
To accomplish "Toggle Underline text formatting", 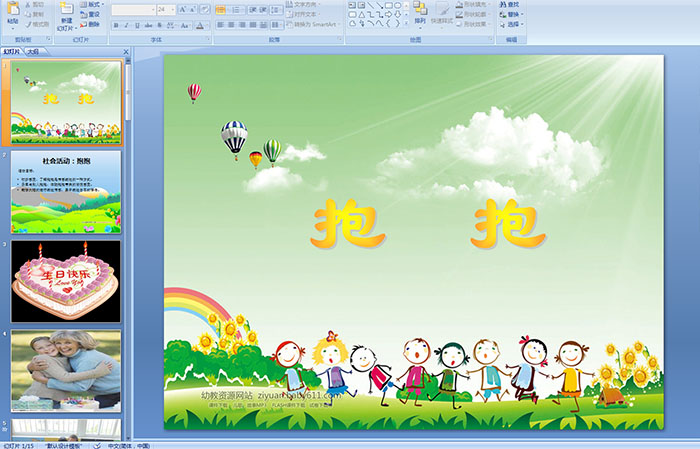I will point(137,25).
